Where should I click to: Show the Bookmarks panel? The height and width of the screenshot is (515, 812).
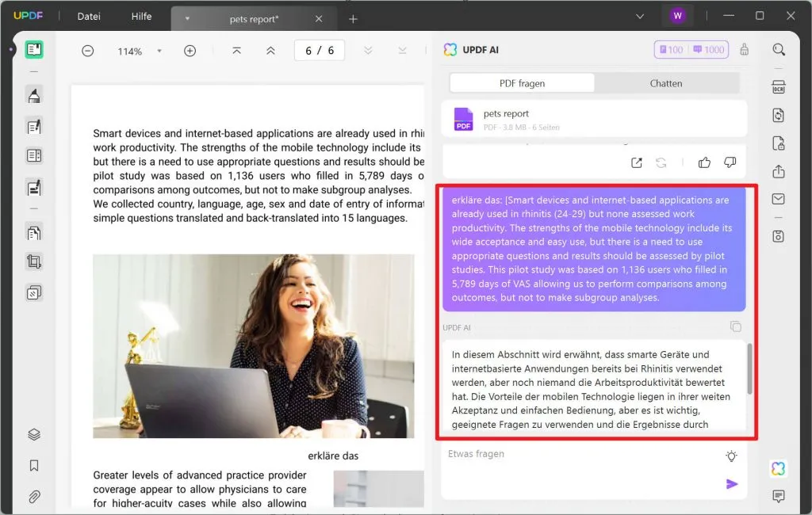click(34, 466)
